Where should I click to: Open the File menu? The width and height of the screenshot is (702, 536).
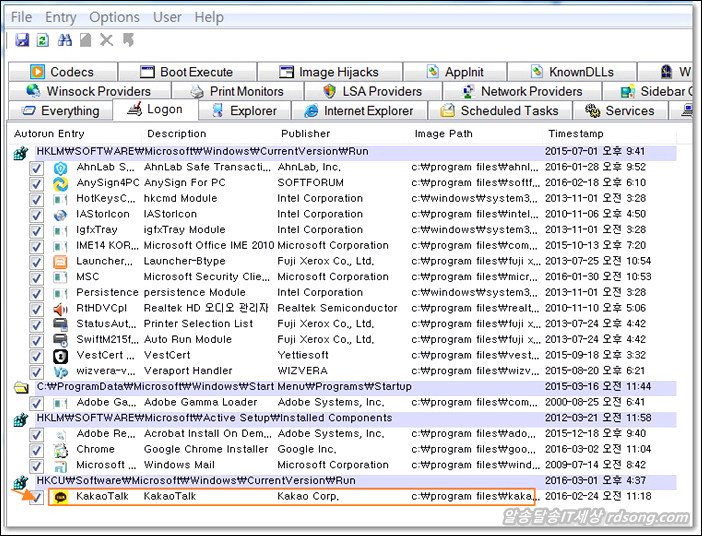[21, 17]
